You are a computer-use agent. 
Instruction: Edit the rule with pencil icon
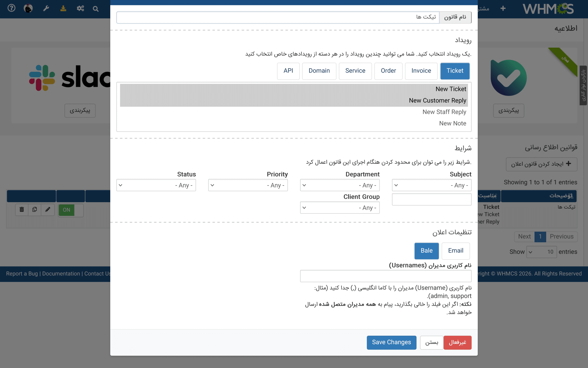coord(48,210)
